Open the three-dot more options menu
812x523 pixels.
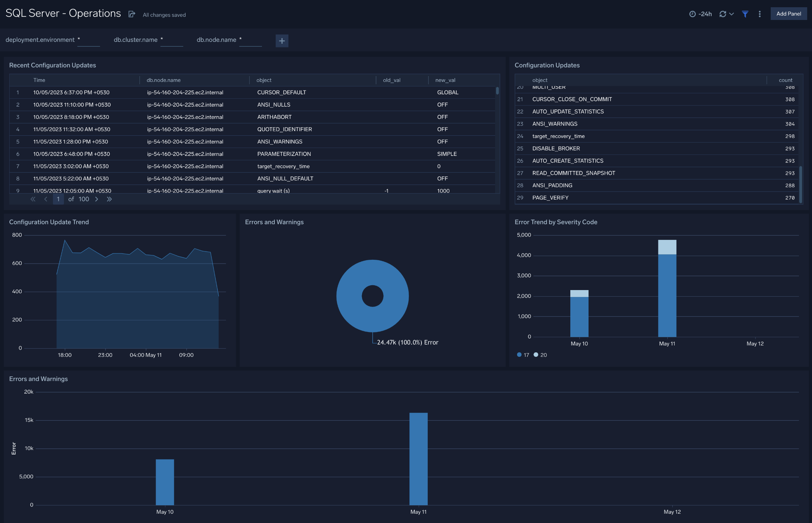(760, 14)
